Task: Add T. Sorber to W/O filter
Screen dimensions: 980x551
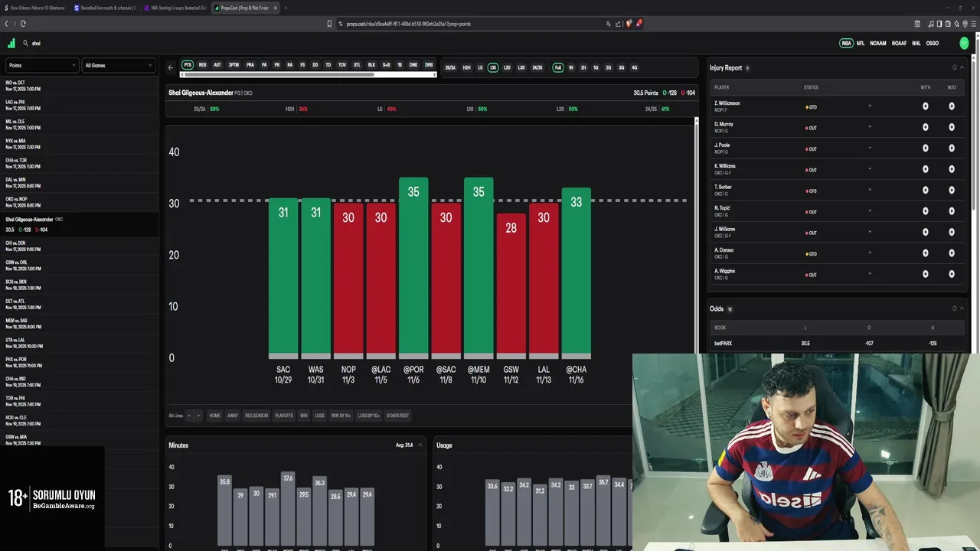Action: 952,191
